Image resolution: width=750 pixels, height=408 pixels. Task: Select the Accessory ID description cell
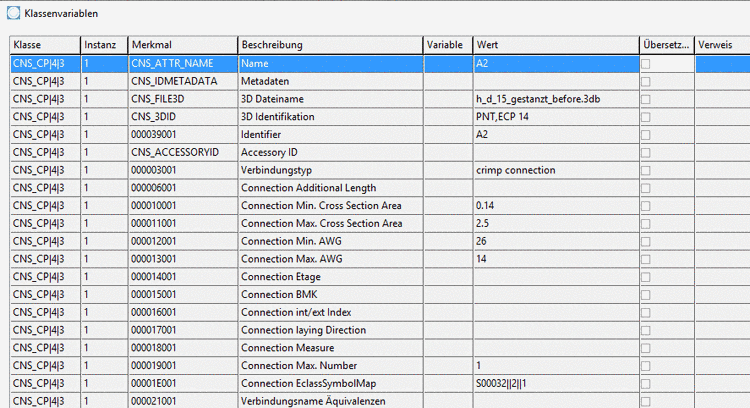click(331, 153)
